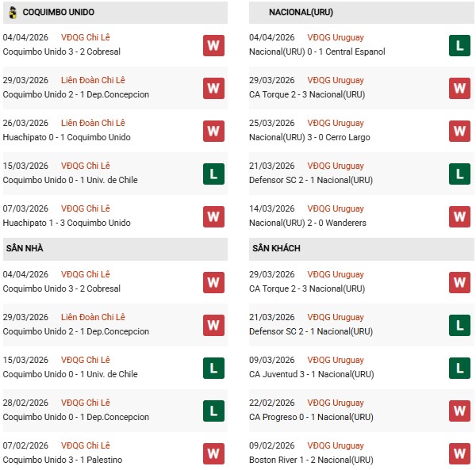Click W badge for Nacional 3-0 Cerro Largo

pos(459,131)
